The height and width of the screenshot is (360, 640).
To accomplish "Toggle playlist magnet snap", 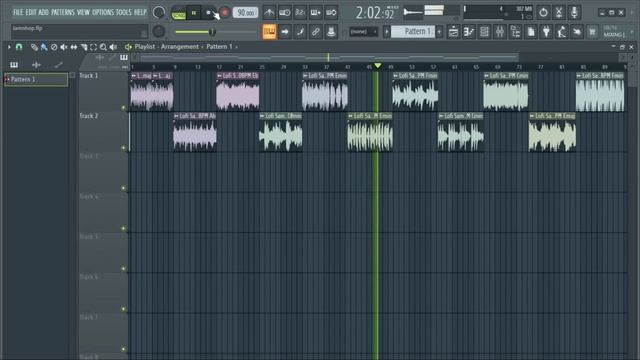I will [19, 47].
